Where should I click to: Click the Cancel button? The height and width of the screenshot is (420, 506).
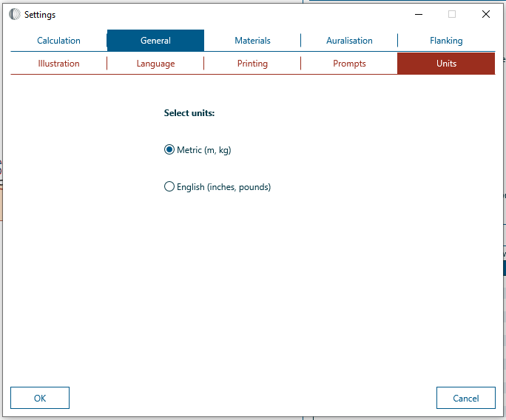point(466,398)
